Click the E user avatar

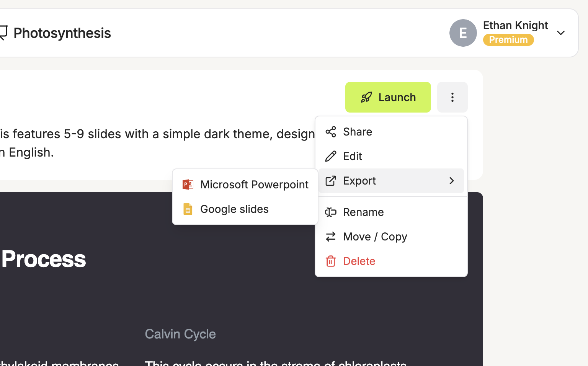point(463,33)
